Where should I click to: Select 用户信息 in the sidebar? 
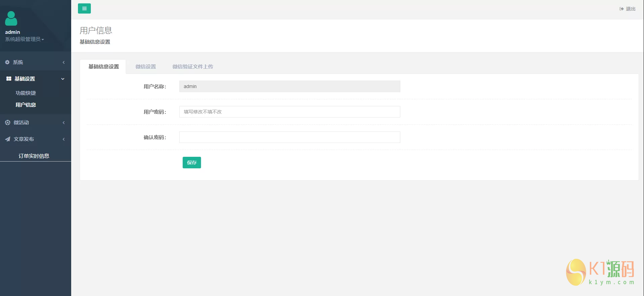click(26, 105)
